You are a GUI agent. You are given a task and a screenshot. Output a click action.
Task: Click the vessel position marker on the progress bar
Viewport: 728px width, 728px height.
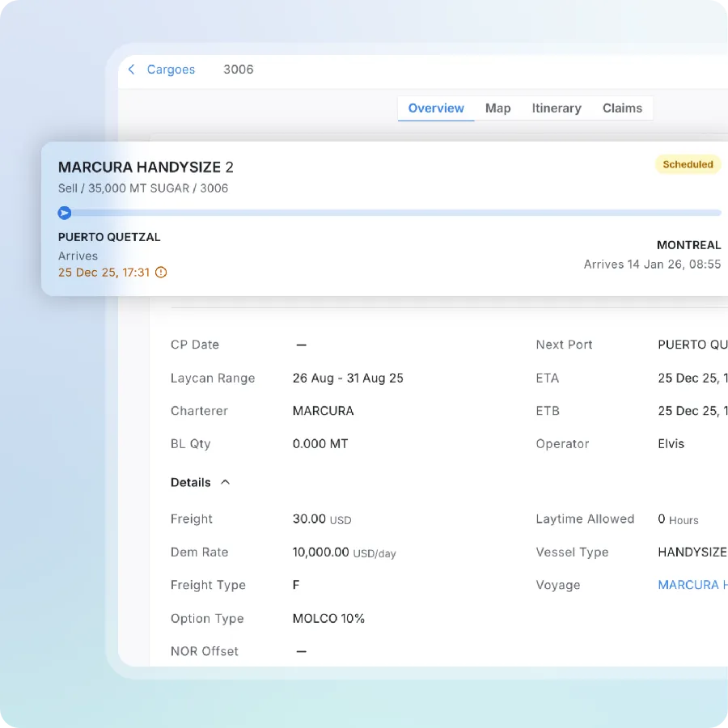(x=64, y=213)
